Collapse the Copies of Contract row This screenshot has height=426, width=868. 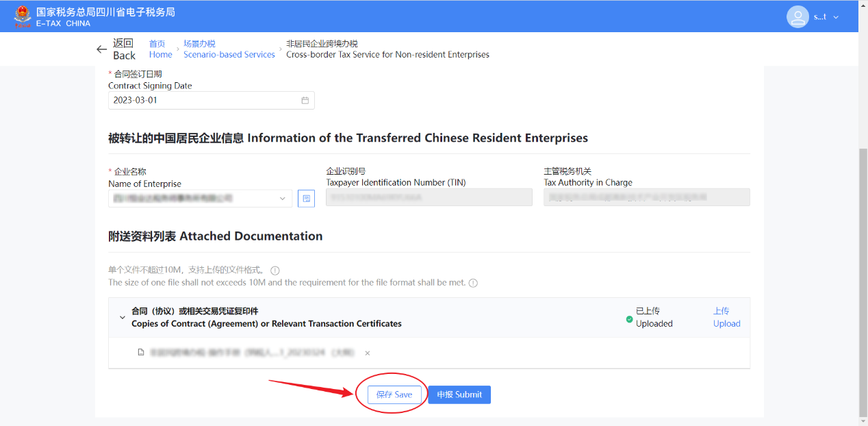123,318
